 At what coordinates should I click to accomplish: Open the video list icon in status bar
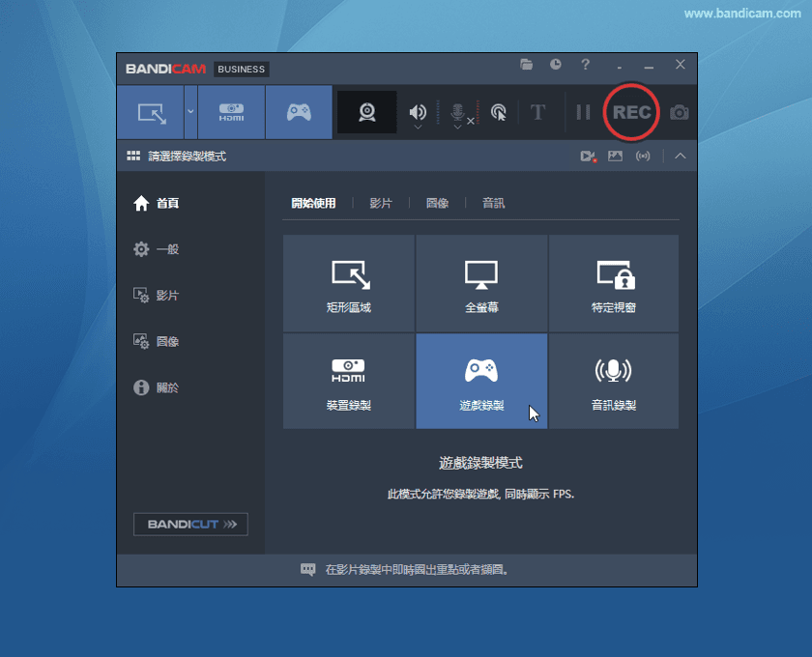pyautogui.click(x=588, y=157)
